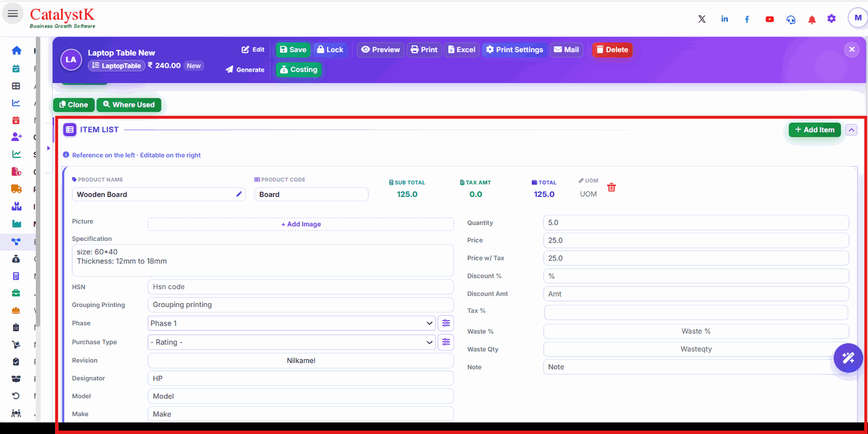Click the Waste % input field
The image size is (868, 434).
click(x=696, y=331)
